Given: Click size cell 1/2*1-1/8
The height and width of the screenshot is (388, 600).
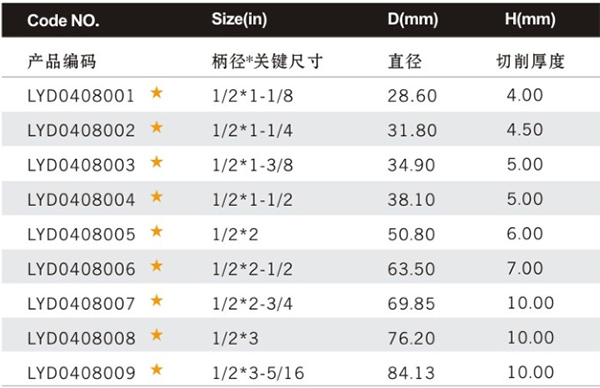Looking at the screenshot, I should click(253, 96).
